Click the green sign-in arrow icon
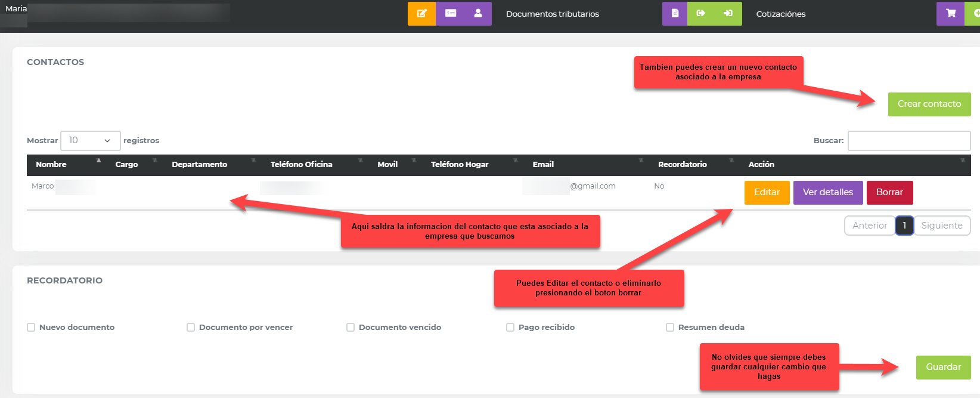This screenshot has width=980, height=398. click(728, 13)
